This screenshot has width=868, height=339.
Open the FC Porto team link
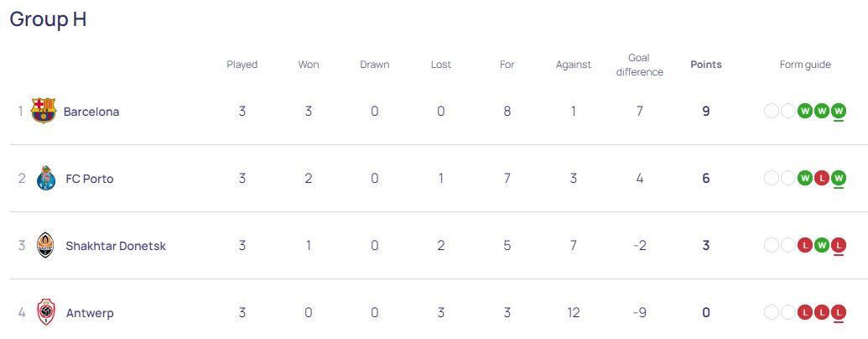click(x=90, y=179)
